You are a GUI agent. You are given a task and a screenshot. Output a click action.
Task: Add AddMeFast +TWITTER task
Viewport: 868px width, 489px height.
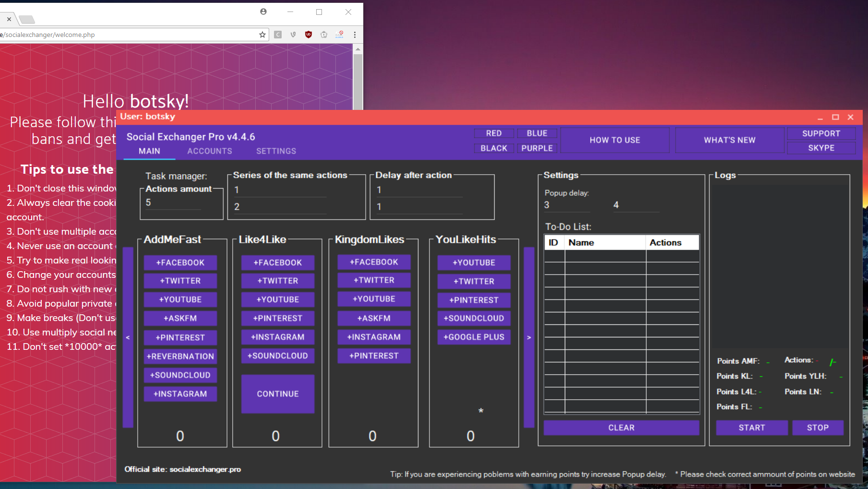tap(180, 281)
